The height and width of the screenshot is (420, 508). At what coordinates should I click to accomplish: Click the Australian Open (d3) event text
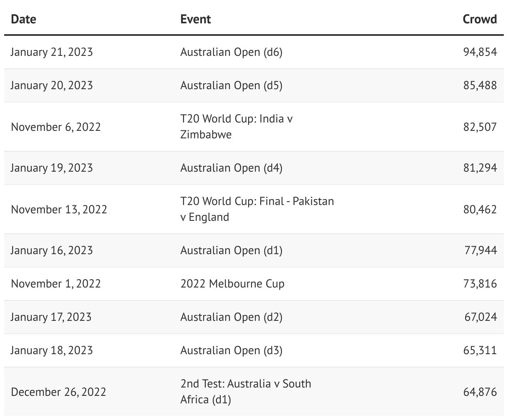coord(231,350)
